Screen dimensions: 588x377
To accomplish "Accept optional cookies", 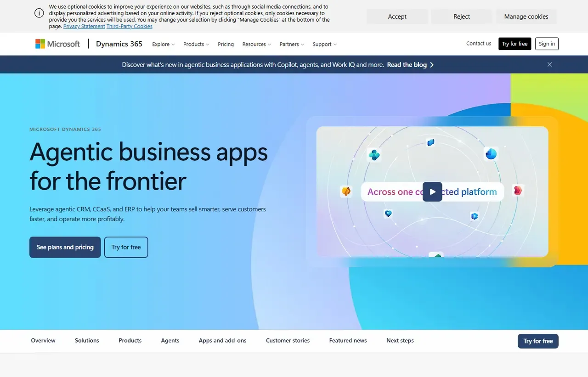I will pos(397,17).
